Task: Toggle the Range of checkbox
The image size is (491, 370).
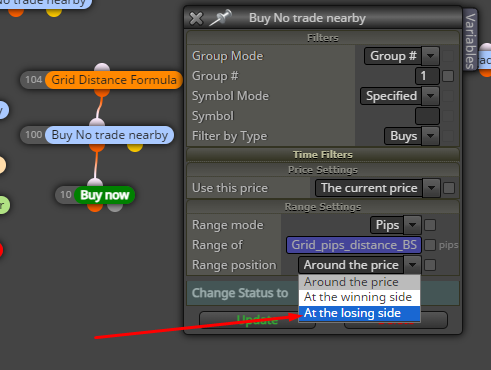Action: (x=430, y=245)
